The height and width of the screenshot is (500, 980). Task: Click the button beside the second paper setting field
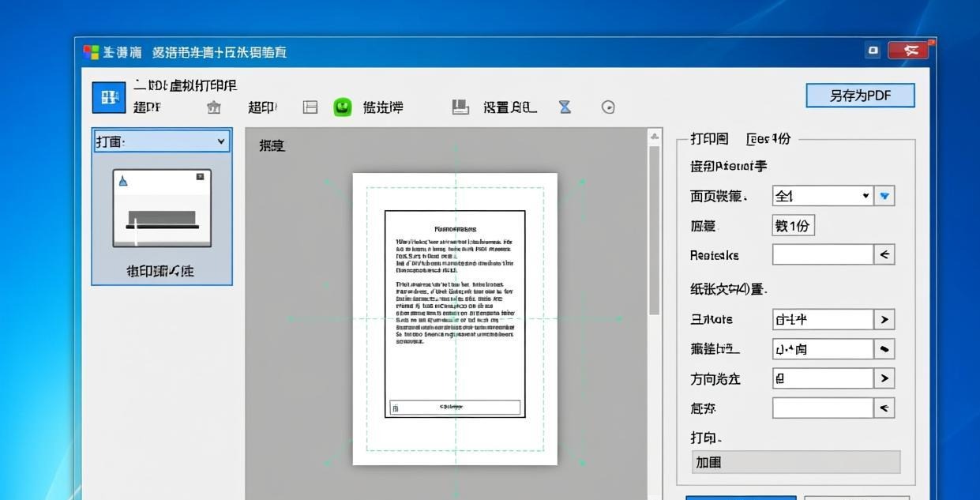884,349
